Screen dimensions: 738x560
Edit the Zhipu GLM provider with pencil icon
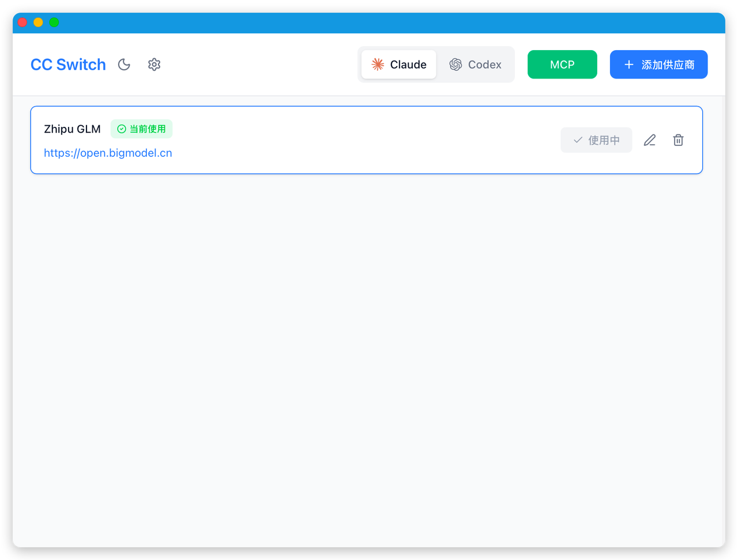pyautogui.click(x=650, y=140)
